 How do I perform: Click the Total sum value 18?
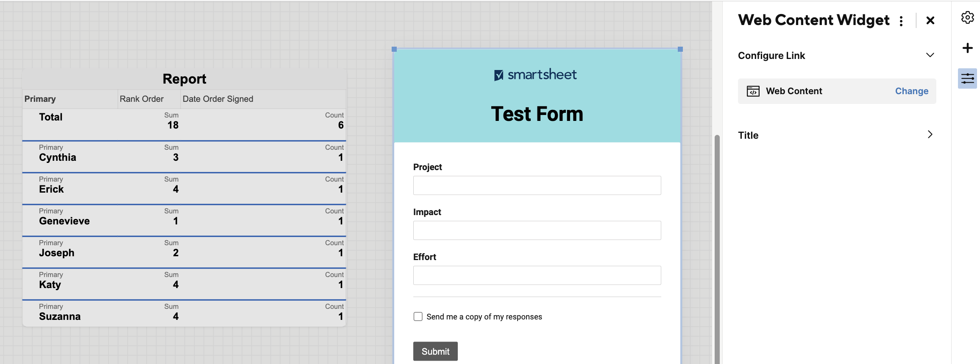pos(173,125)
